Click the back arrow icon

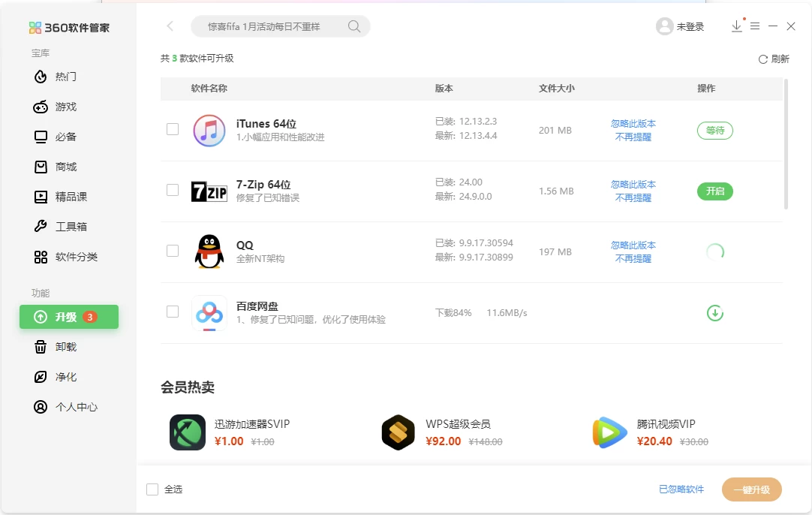170,26
